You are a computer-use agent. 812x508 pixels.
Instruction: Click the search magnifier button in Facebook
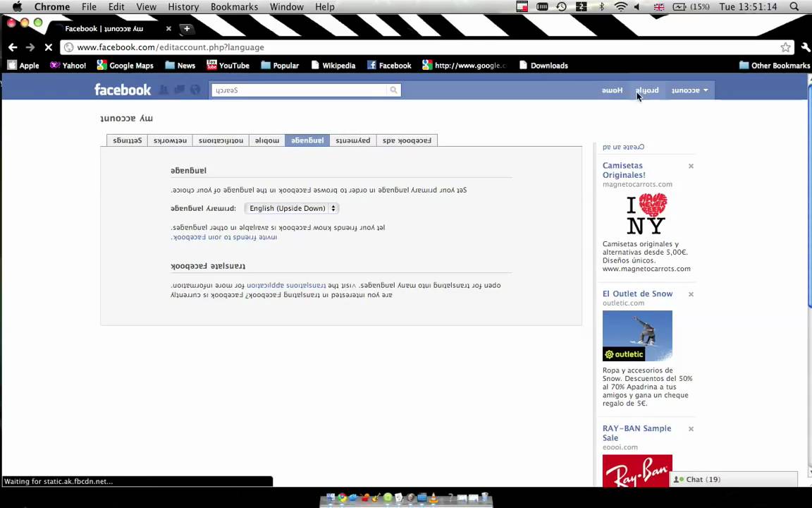click(393, 90)
